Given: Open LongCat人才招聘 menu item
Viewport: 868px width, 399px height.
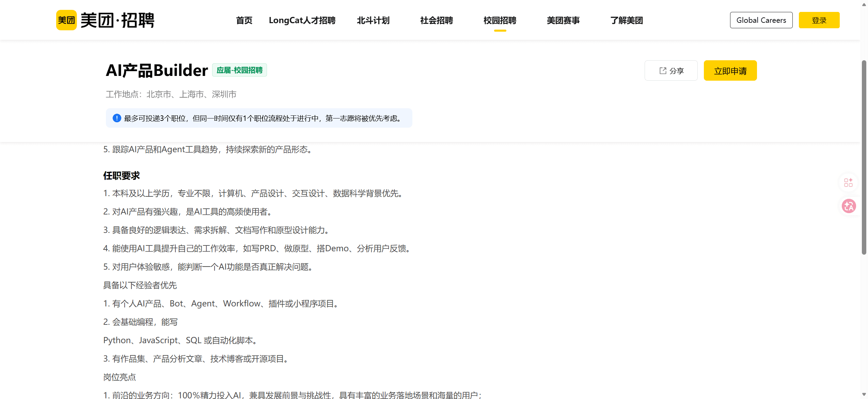Looking at the screenshot, I should pos(302,20).
